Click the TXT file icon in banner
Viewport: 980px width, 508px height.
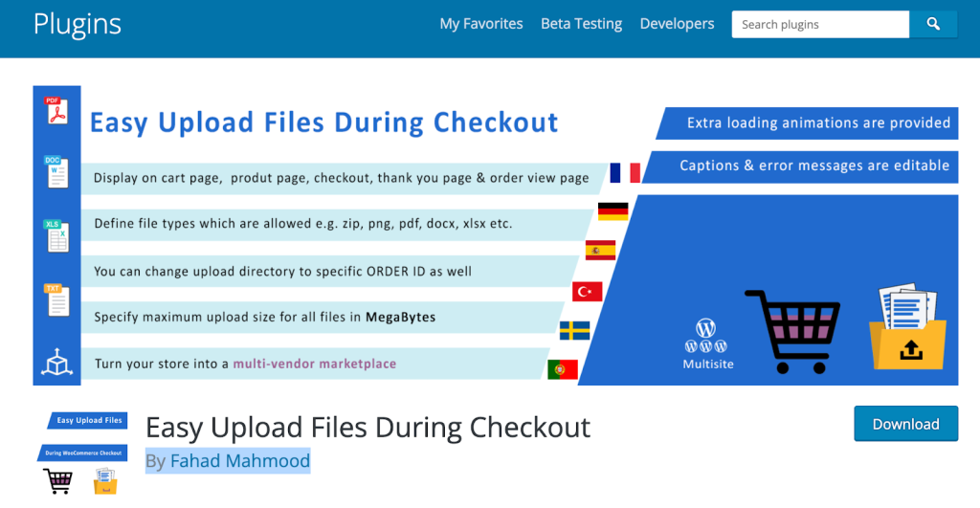click(56, 300)
